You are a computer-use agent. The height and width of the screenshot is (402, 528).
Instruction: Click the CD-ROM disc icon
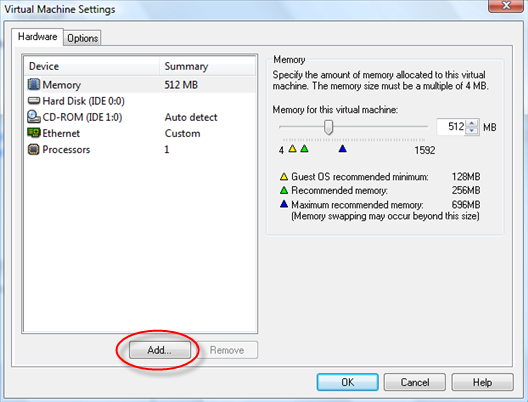pos(34,116)
